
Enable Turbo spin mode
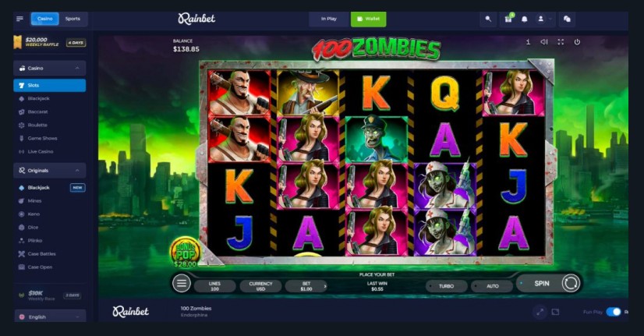point(447,286)
